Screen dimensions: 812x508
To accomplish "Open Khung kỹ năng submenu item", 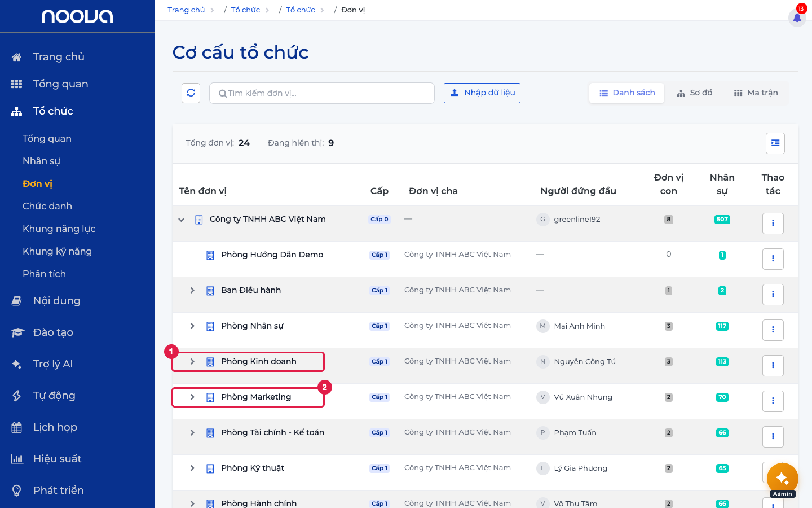I will click(x=57, y=251).
